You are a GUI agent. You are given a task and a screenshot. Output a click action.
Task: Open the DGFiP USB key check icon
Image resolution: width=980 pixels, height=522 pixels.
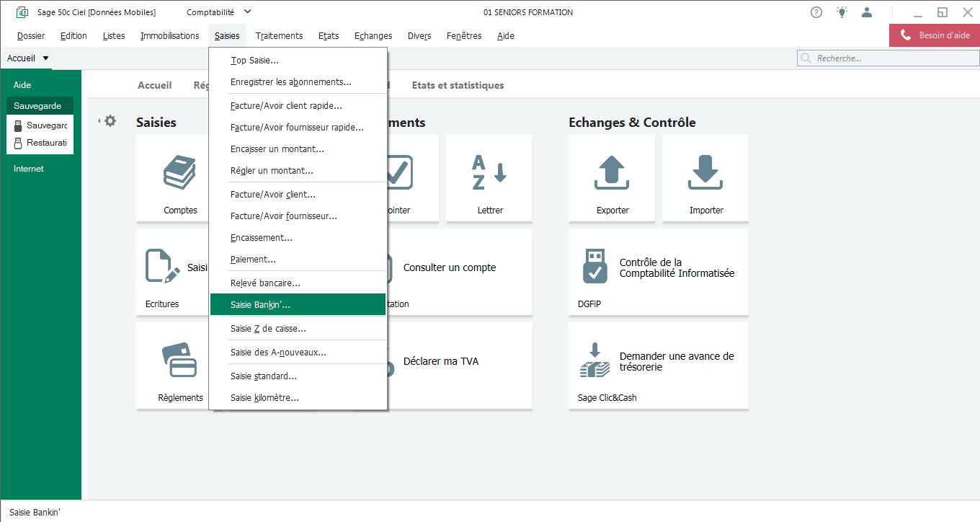click(594, 266)
